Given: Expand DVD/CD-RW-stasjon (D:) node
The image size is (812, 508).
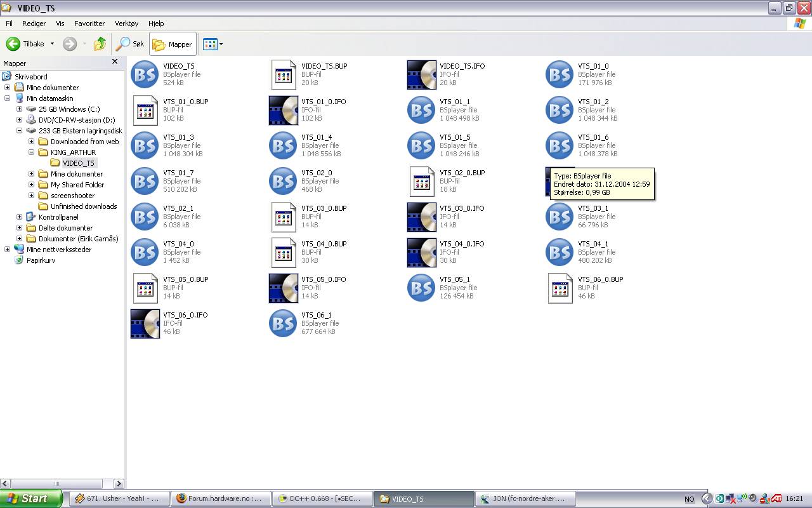Looking at the screenshot, I should pos(19,120).
